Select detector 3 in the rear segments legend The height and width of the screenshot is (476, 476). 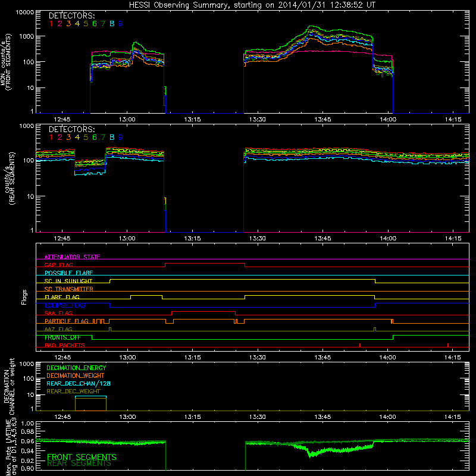pyautogui.click(x=68, y=137)
